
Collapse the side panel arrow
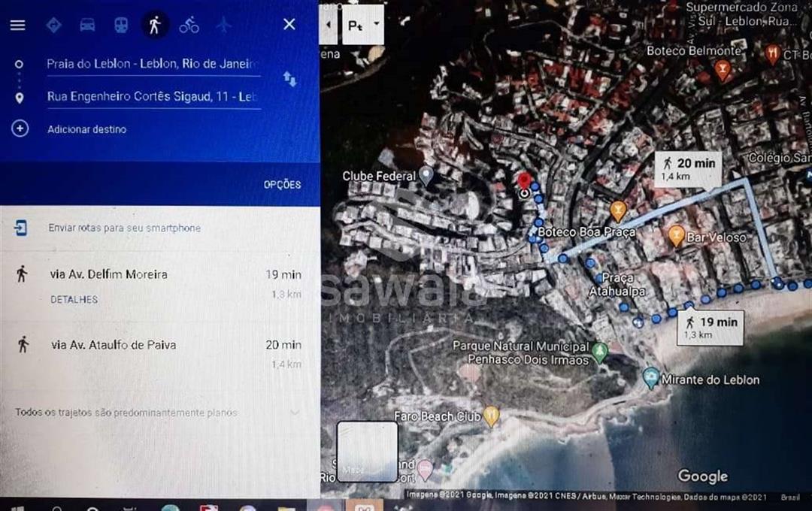pos(329,24)
